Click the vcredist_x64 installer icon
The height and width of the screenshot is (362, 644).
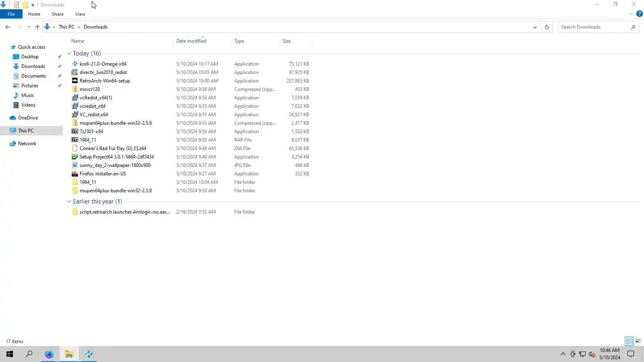(x=75, y=106)
